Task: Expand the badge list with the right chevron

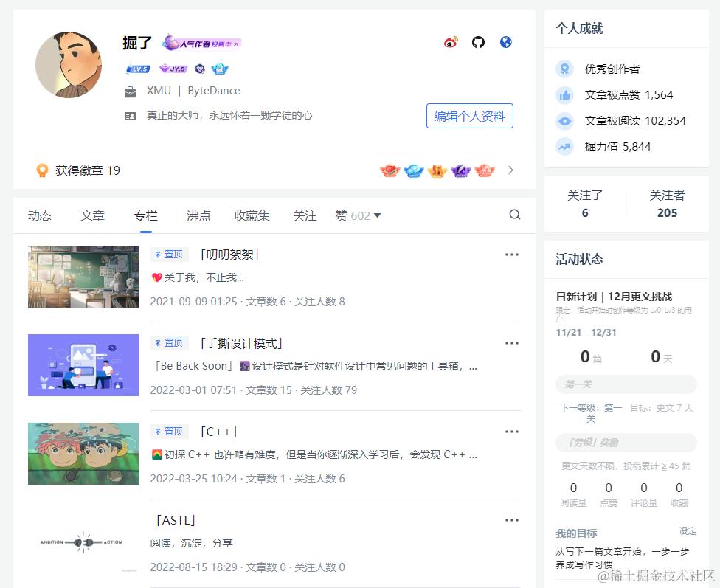Action: (x=510, y=170)
